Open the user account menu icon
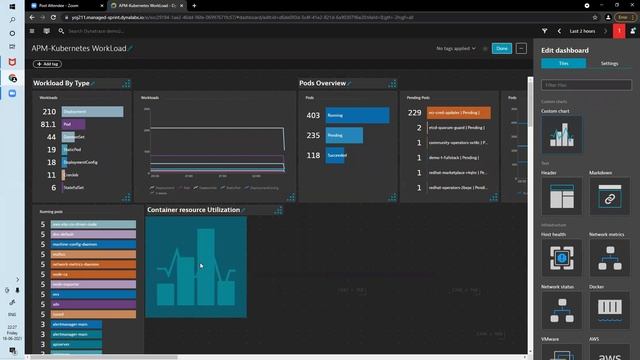The image size is (640, 360). [x=633, y=31]
